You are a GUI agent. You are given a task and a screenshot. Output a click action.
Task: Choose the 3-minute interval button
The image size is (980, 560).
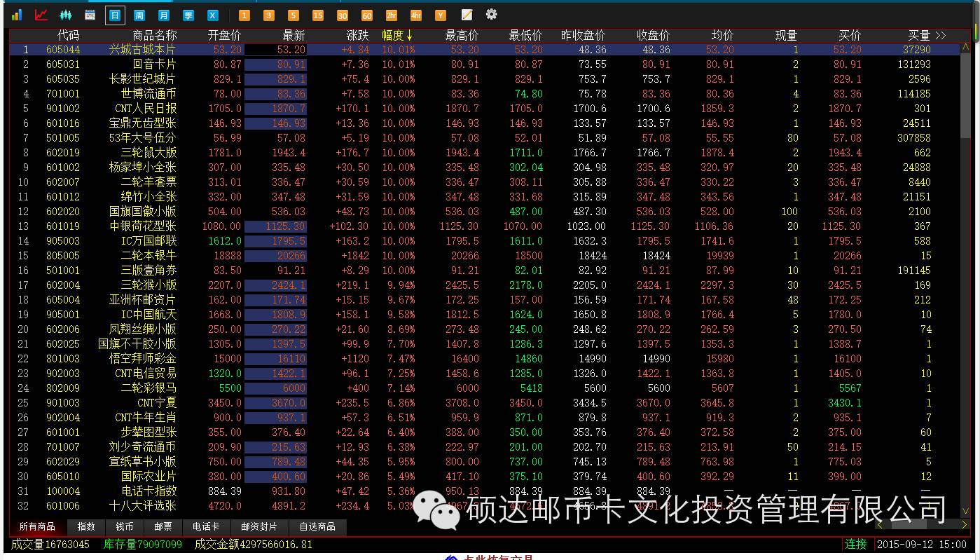click(268, 15)
